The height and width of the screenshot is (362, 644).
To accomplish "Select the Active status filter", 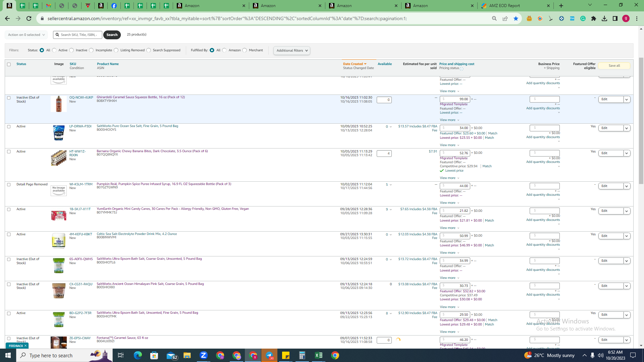I will click(x=54, y=50).
